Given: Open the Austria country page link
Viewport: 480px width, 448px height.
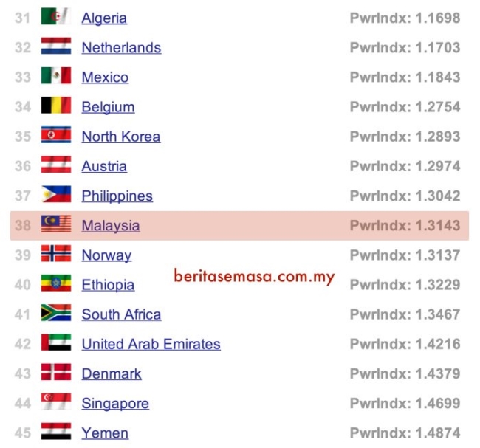Looking at the screenshot, I should (104, 167).
